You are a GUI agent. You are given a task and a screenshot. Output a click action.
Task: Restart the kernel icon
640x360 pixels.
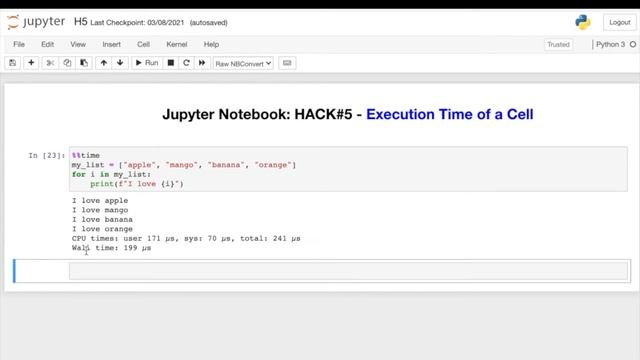(x=186, y=63)
